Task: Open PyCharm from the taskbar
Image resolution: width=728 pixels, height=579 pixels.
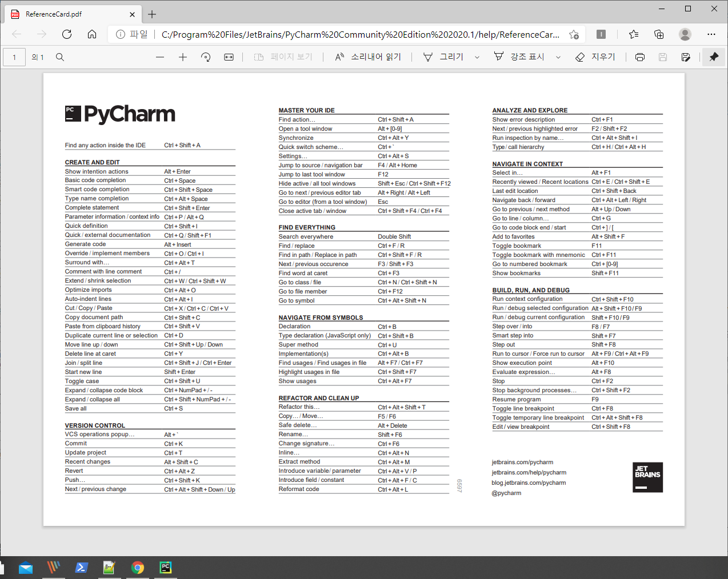Action: (166, 567)
